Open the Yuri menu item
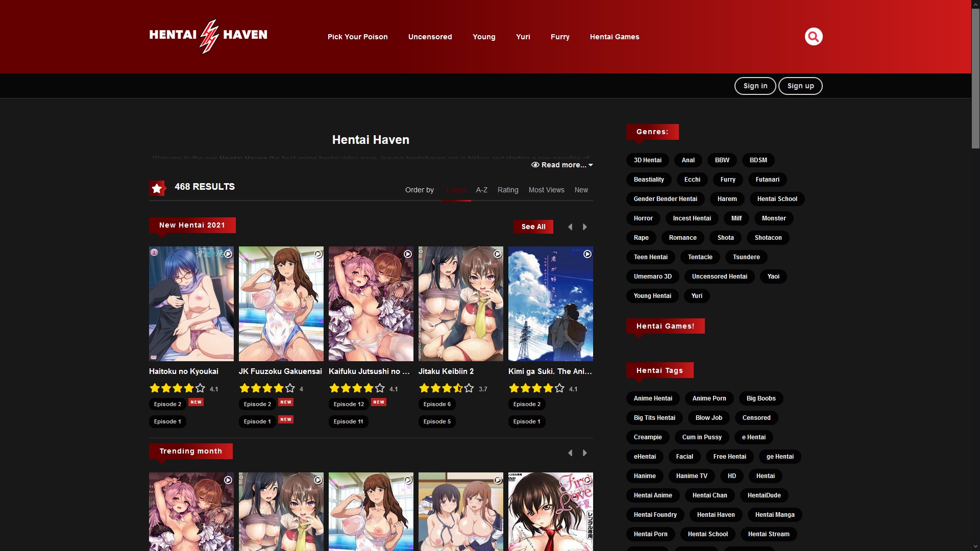Viewport: 980px width, 551px height. coord(523,37)
